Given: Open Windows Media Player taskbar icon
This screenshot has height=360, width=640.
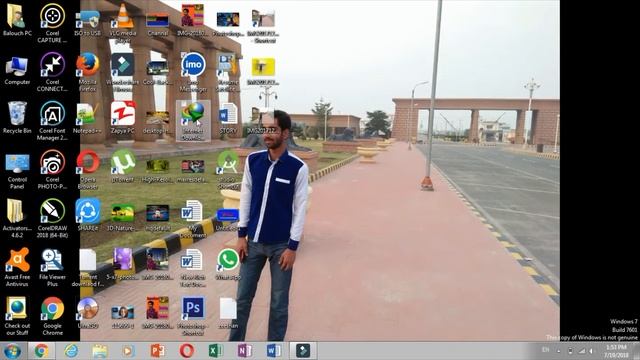Looking at the screenshot, I should (x=128, y=351).
